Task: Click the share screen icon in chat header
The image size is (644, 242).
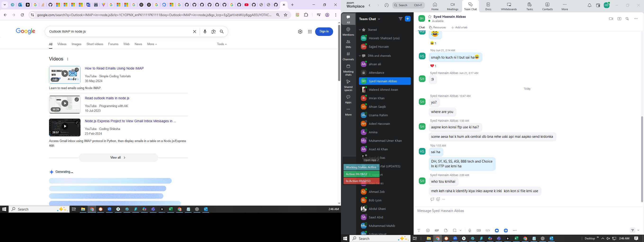Action: click(619, 19)
